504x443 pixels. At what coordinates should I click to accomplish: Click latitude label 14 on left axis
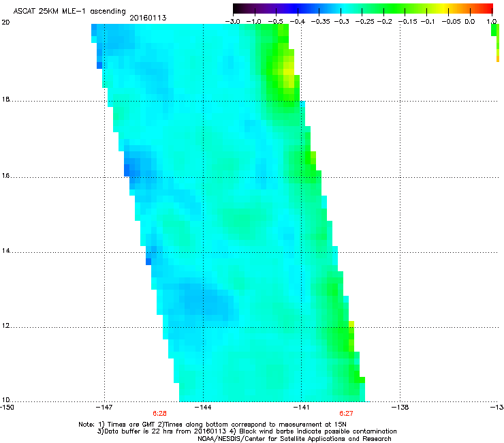click(5, 251)
